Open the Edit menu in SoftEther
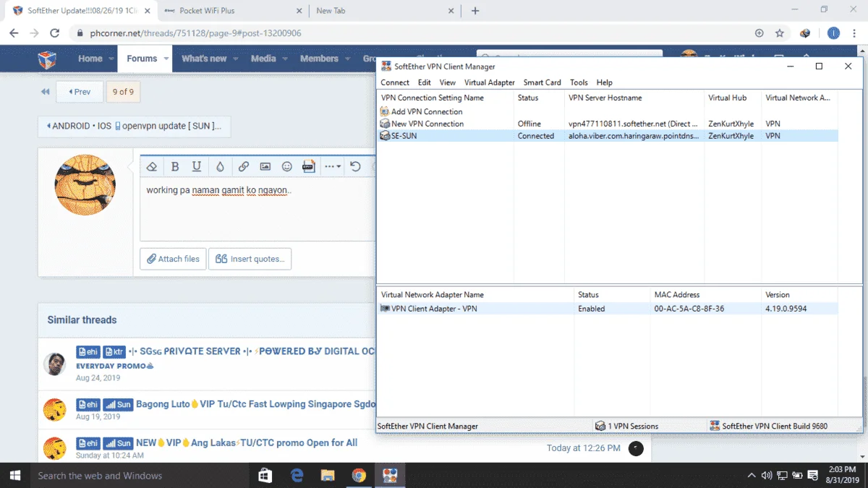This screenshot has height=488, width=868. [x=425, y=82]
